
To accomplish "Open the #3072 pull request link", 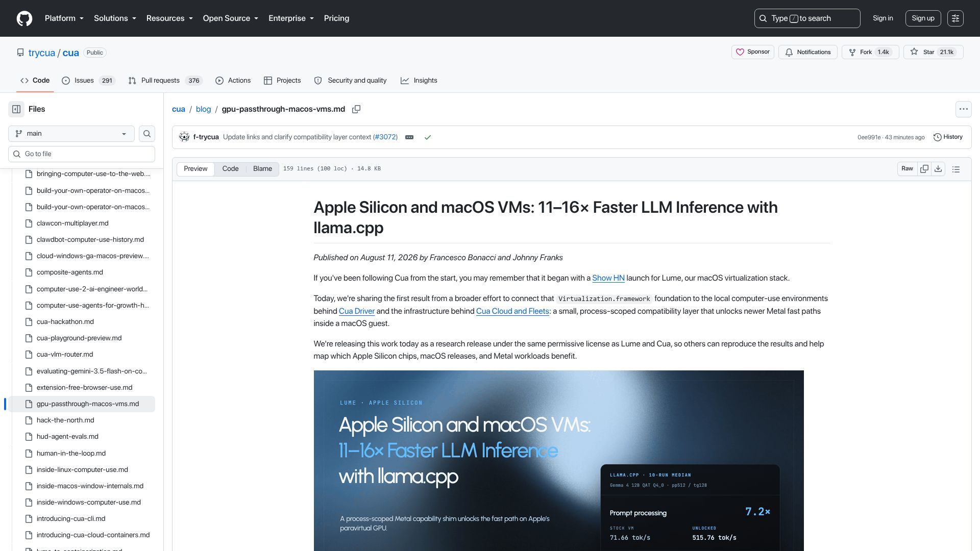I will pos(385,137).
